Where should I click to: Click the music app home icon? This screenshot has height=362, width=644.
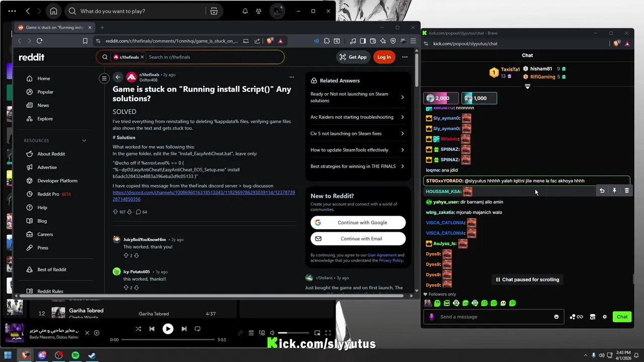coord(53,11)
